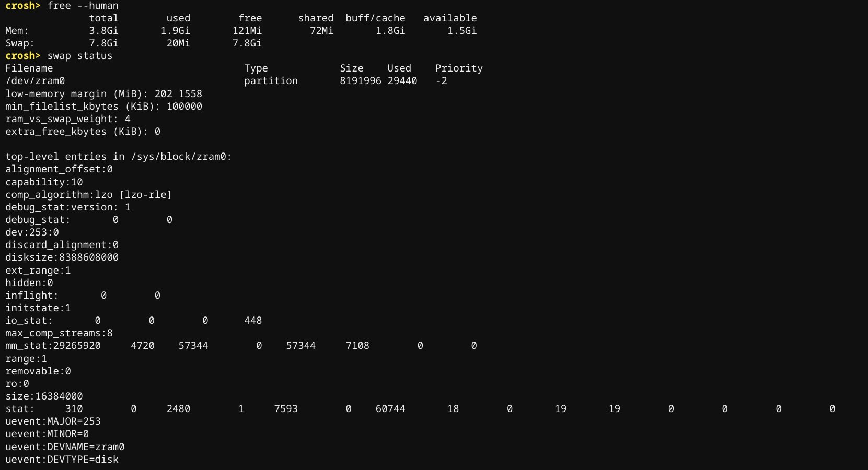Click the stat value 2480
The width and height of the screenshot is (868, 470).
178,409
